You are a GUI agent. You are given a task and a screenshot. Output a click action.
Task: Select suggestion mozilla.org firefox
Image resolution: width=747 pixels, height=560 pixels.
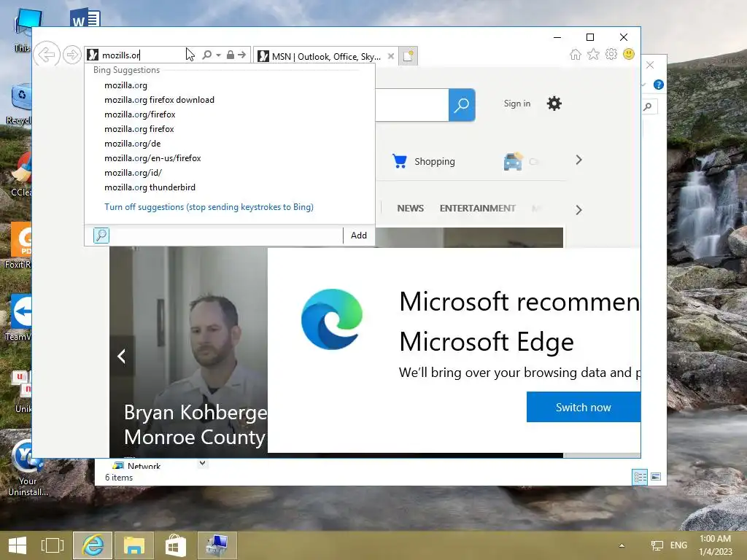point(139,129)
